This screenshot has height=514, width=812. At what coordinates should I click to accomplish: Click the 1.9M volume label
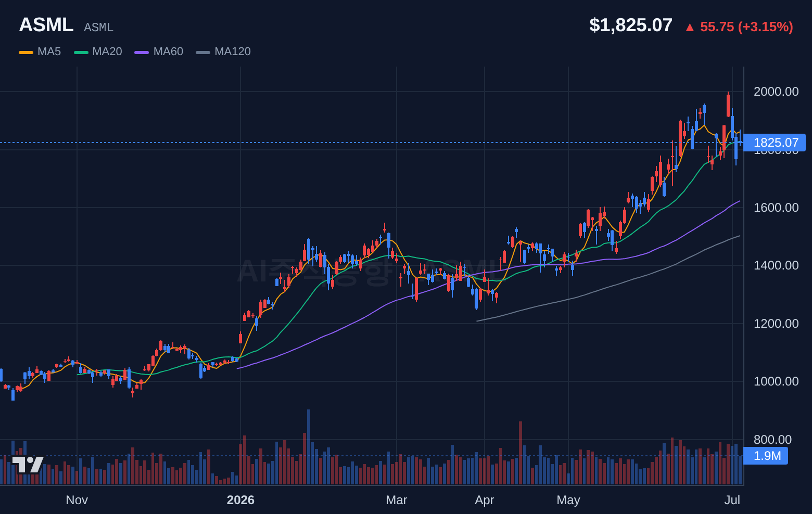(766, 456)
